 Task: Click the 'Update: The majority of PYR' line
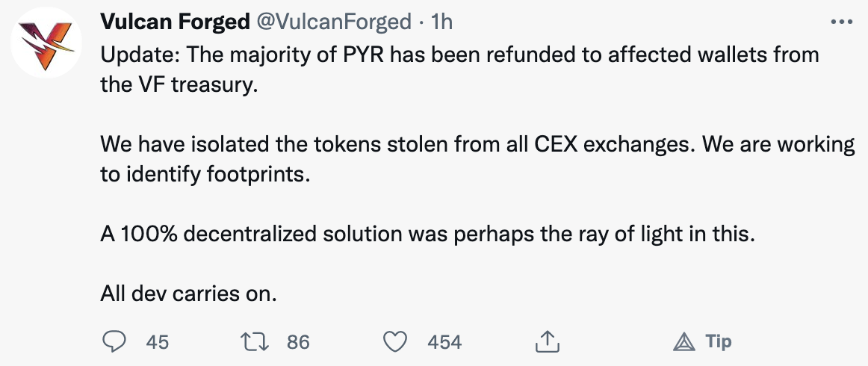coord(459,55)
